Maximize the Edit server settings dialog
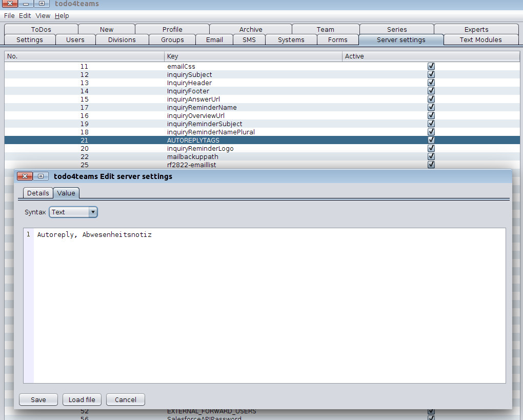 [x=41, y=176]
